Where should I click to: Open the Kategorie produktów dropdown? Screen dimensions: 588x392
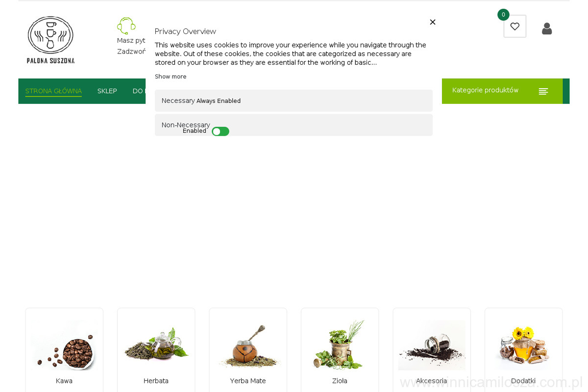point(502,91)
